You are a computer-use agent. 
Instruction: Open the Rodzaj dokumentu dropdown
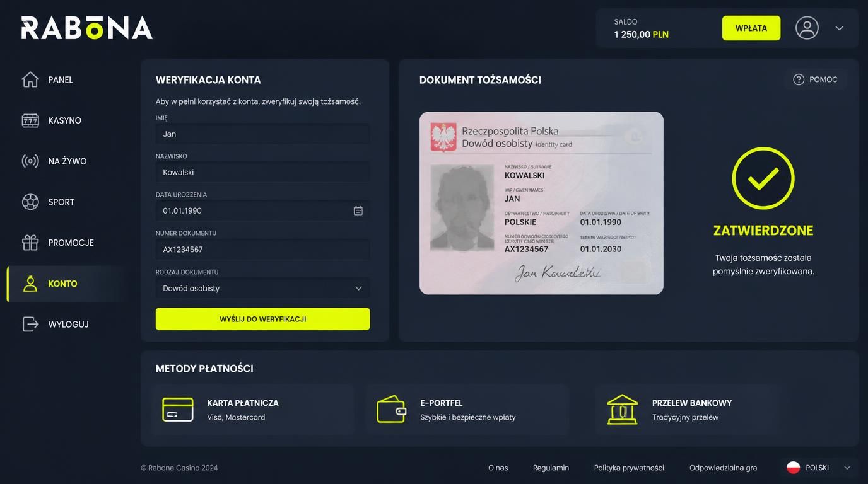pyautogui.click(x=262, y=288)
